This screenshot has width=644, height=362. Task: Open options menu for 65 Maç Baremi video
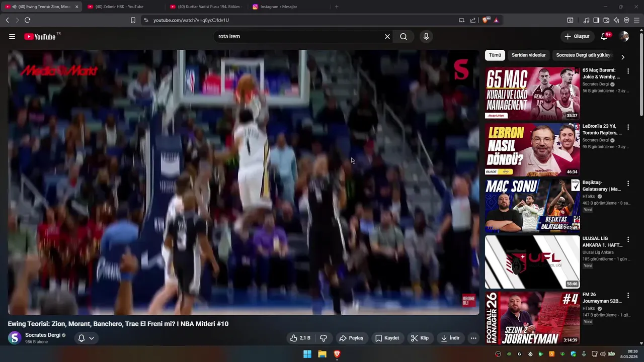[628, 71]
